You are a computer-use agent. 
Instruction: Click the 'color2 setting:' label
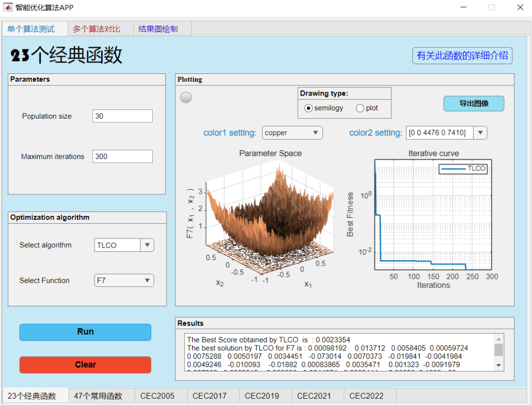tap(375, 133)
